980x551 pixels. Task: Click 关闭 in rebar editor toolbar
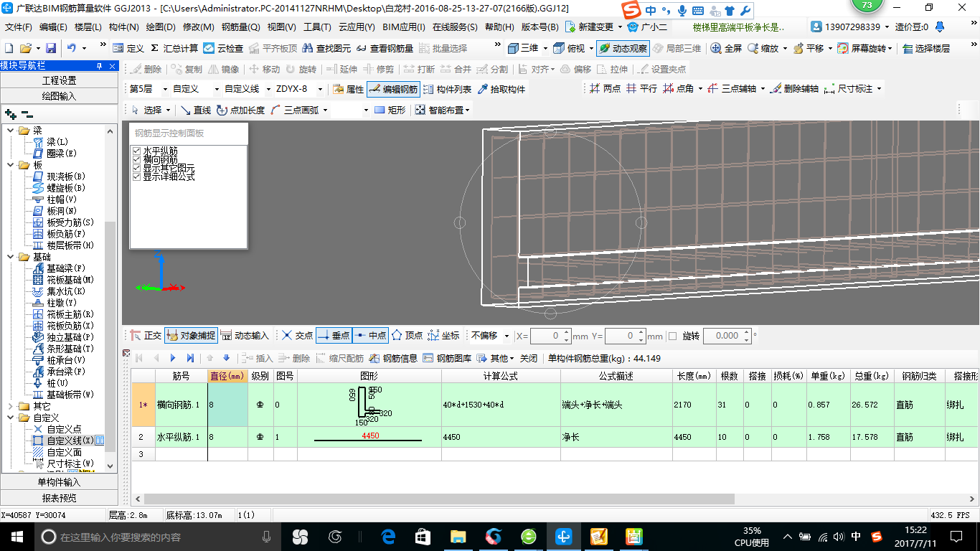pos(529,357)
